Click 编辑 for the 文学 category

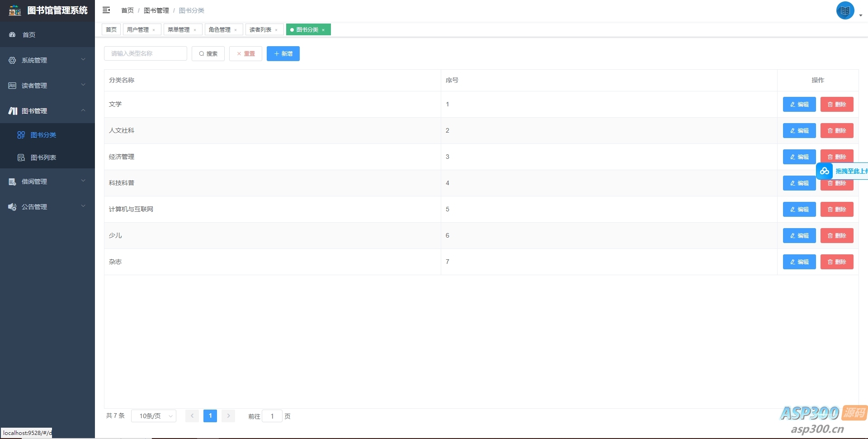click(799, 105)
